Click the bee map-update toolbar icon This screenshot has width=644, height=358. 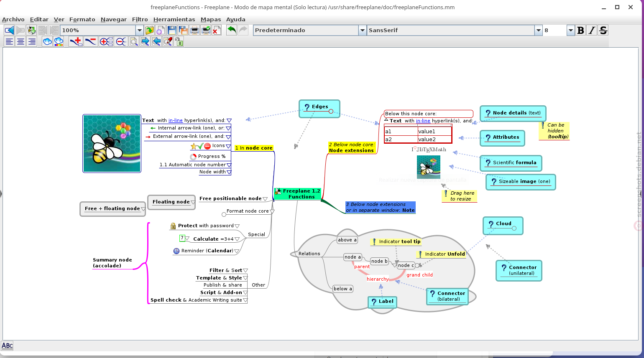click(31, 30)
